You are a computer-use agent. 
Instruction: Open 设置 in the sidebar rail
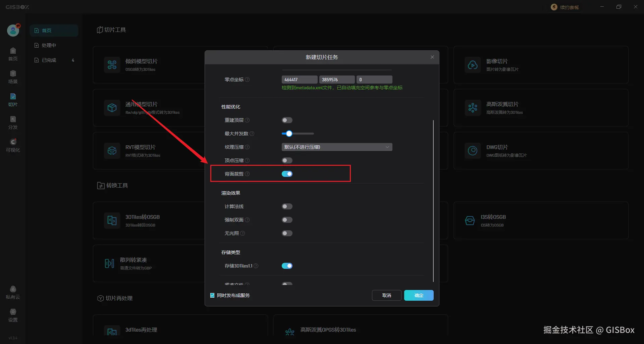pos(13,315)
